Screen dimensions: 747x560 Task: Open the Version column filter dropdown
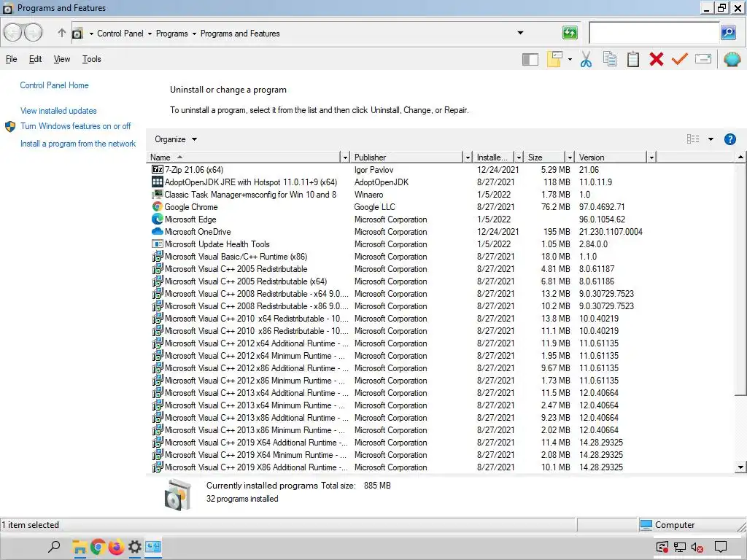651,157
